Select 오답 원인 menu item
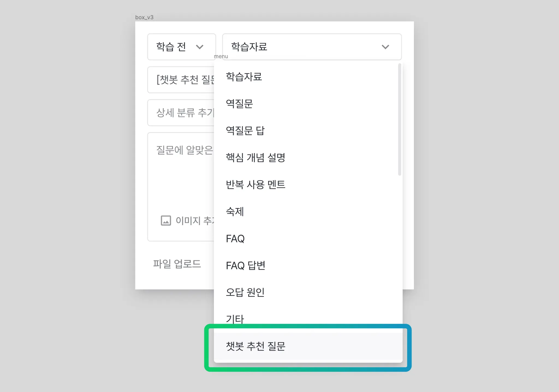 click(x=245, y=292)
